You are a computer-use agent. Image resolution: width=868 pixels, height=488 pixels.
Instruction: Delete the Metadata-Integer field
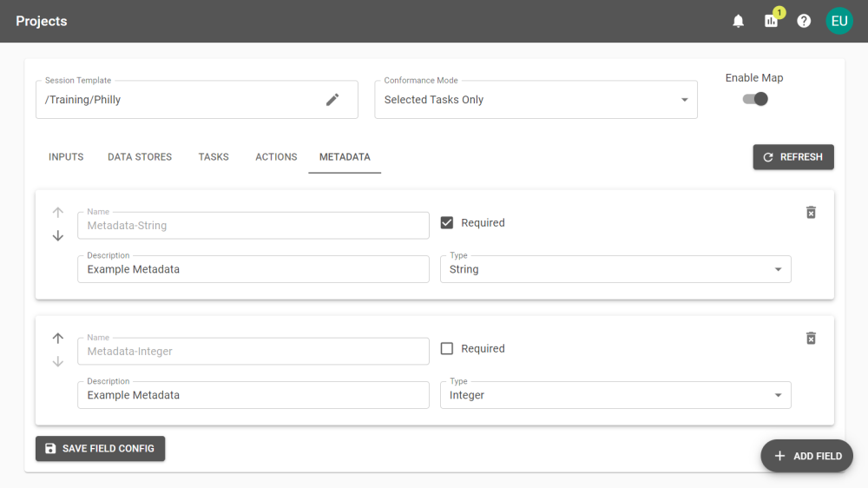(x=811, y=338)
